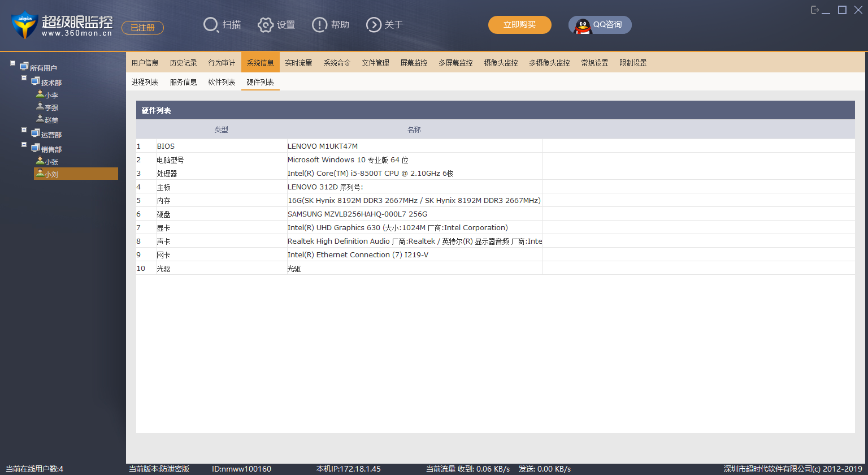The height and width of the screenshot is (475, 868).
Task: Open the 进程列表 sub-tab
Action: pos(145,82)
